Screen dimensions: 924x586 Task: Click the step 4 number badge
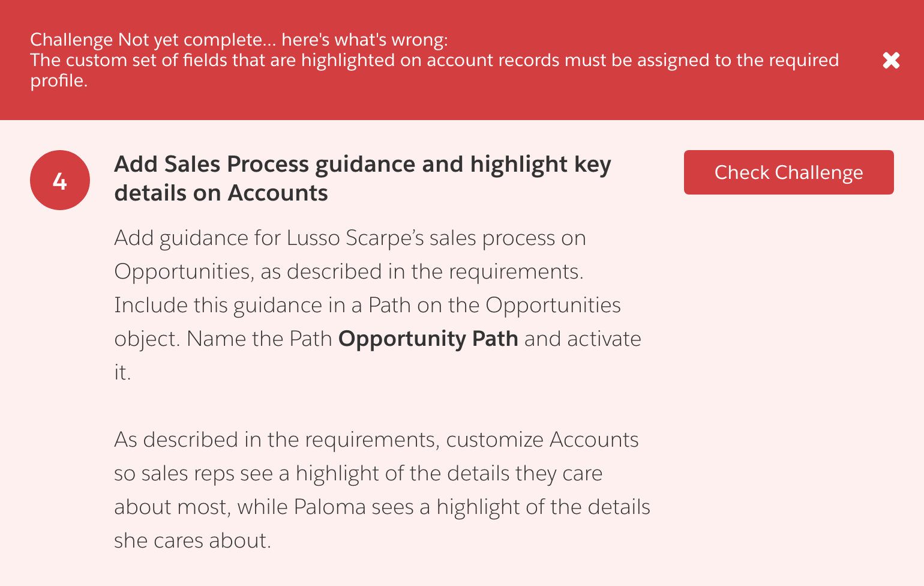tap(60, 180)
